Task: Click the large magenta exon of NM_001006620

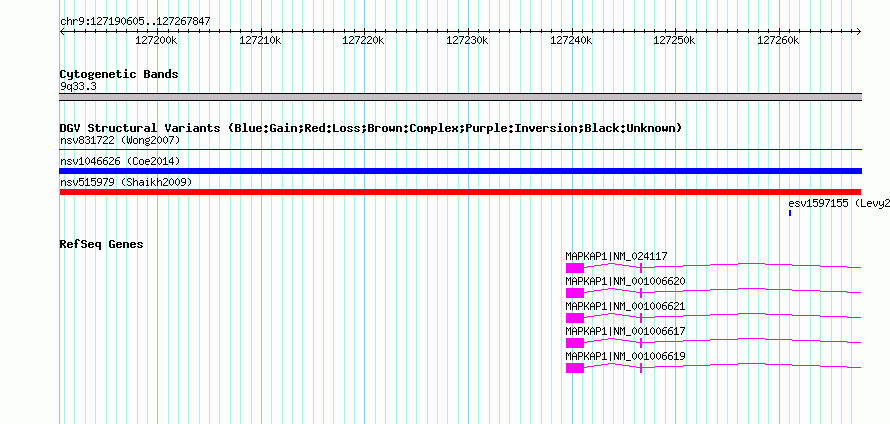Action: pyautogui.click(x=574, y=293)
